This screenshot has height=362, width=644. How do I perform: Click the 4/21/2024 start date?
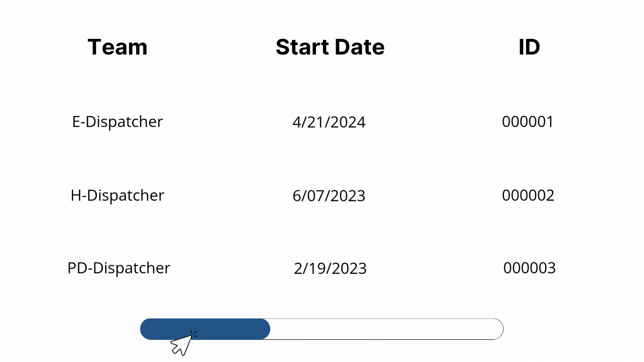click(329, 122)
